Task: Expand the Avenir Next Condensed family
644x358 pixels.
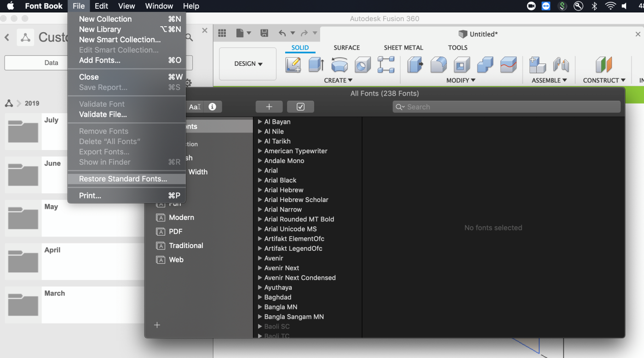Action: pos(260,278)
